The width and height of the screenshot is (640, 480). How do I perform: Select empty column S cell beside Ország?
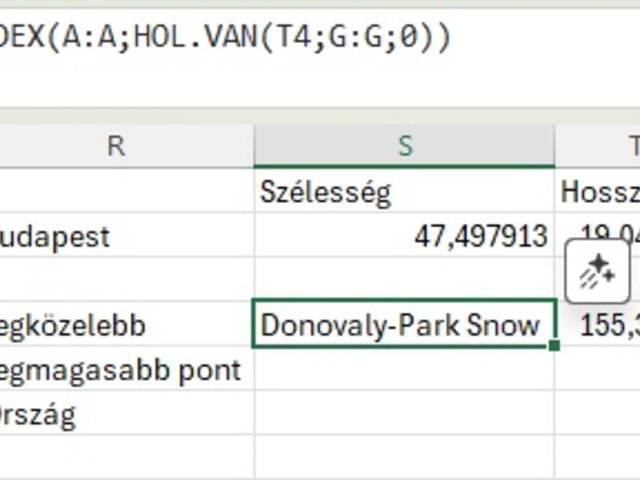(x=404, y=415)
